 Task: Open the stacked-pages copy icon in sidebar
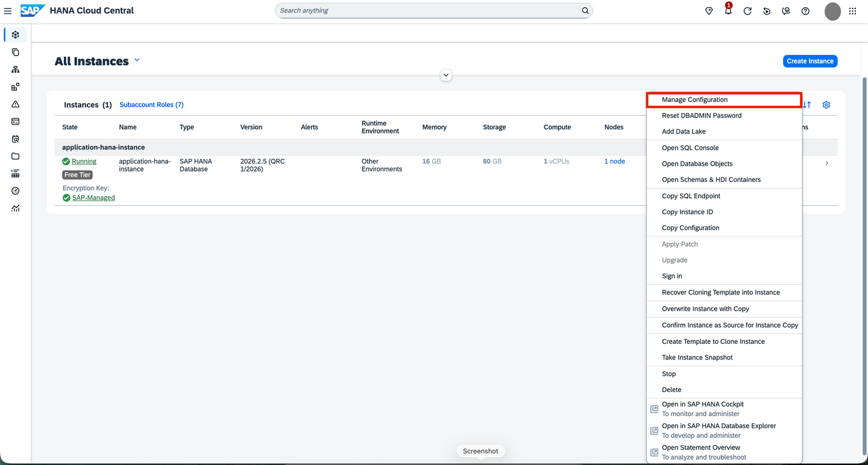click(x=16, y=52)
